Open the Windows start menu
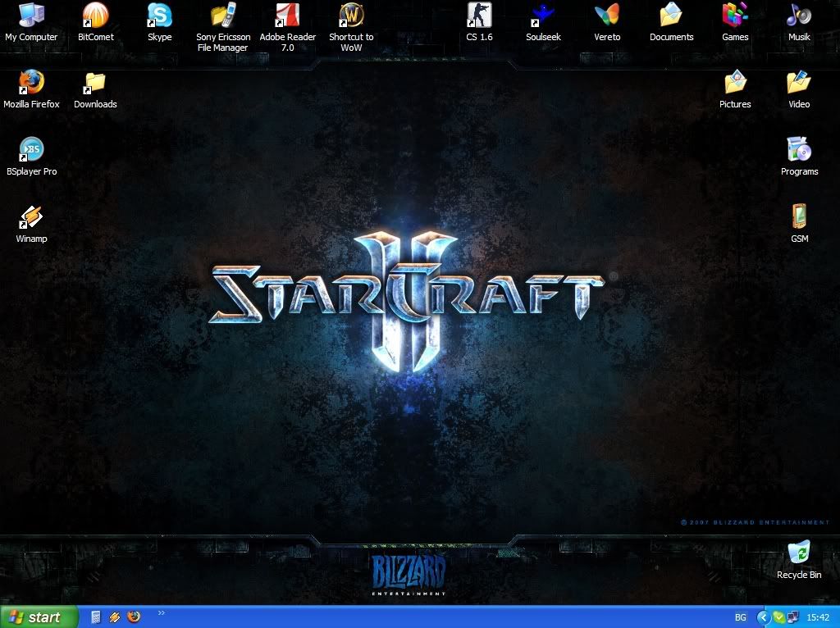 (x=38, y=617)
